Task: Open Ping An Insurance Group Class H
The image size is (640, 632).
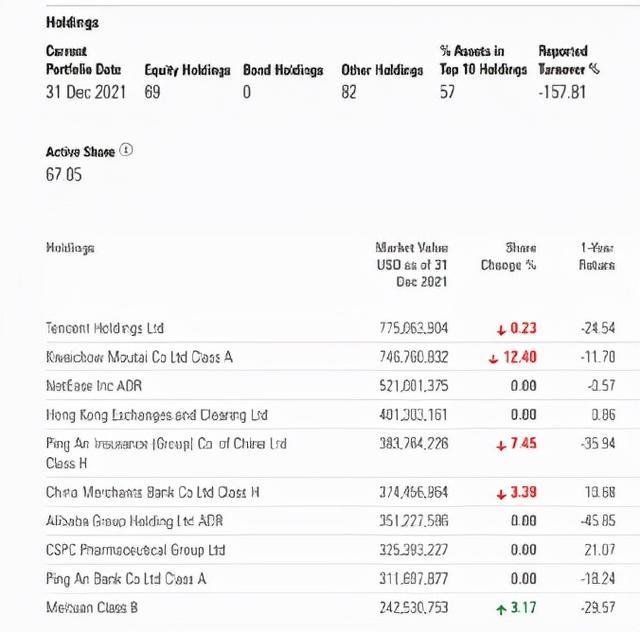Action: click(x=167, y=453)
